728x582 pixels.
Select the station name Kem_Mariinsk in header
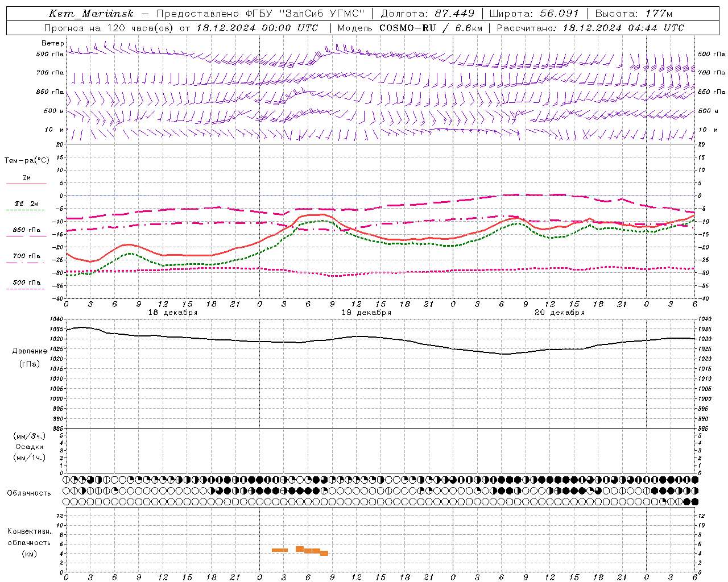pos(91,14)
